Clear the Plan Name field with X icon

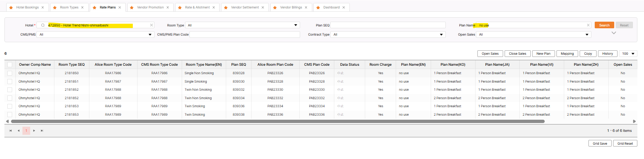pyautogui.click(x=588, y=25)
